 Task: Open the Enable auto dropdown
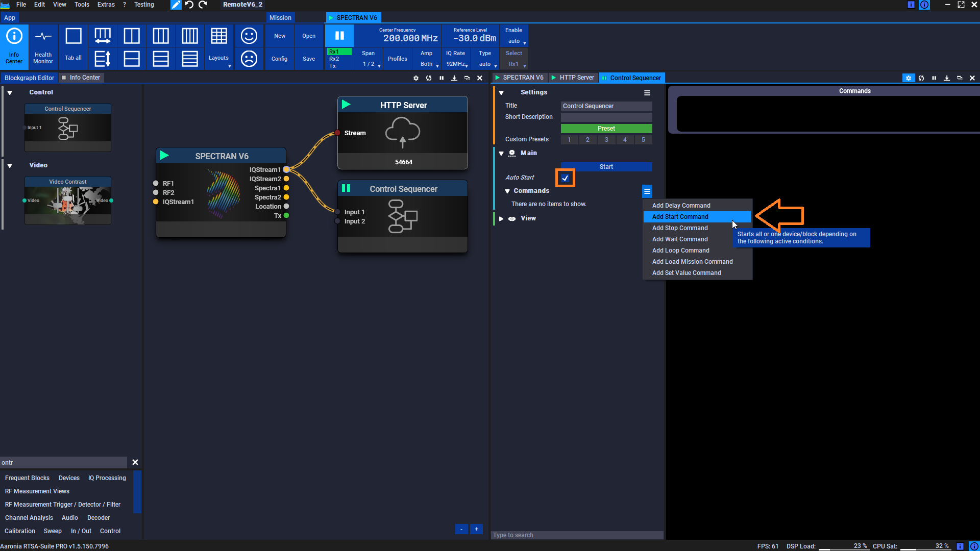(514, 36)
